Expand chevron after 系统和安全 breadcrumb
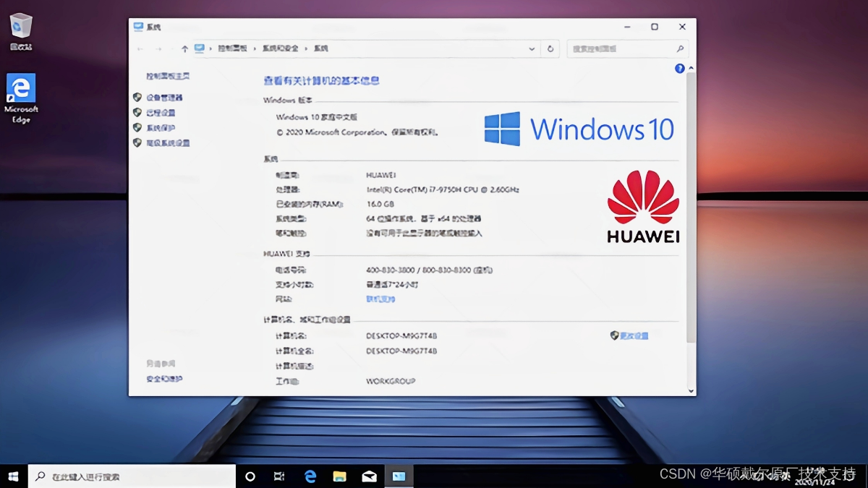868x488 pixels. pyautogui.click(x=306, y=48)
